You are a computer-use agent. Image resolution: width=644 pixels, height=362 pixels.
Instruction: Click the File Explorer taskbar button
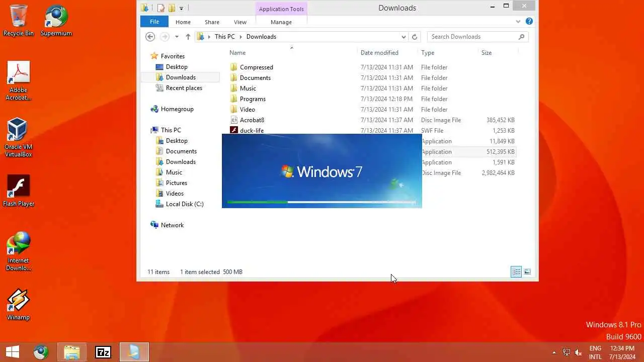72,352
